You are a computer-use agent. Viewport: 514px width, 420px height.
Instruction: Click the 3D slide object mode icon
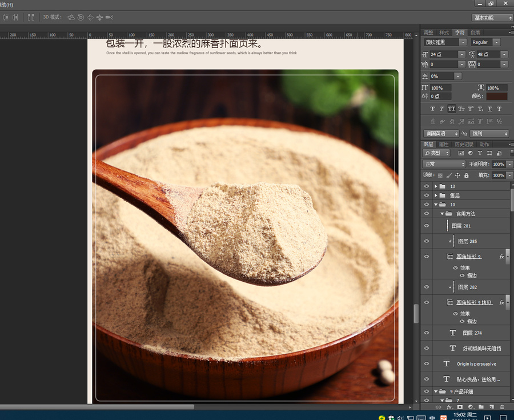pos(99,17)
